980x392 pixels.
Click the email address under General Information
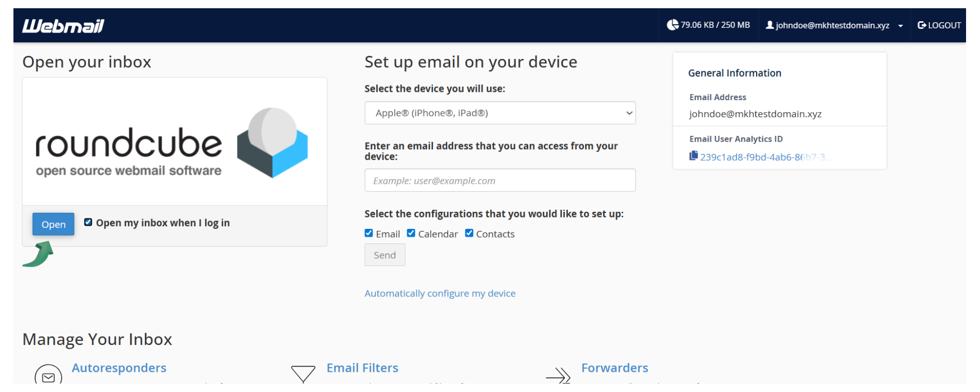[755, 114]
